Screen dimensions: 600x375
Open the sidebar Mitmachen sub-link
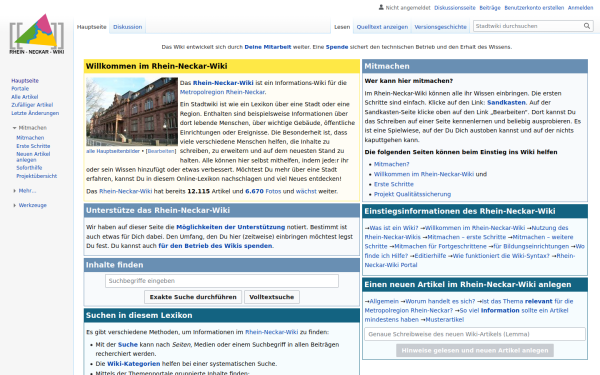(x=30, y=138)
